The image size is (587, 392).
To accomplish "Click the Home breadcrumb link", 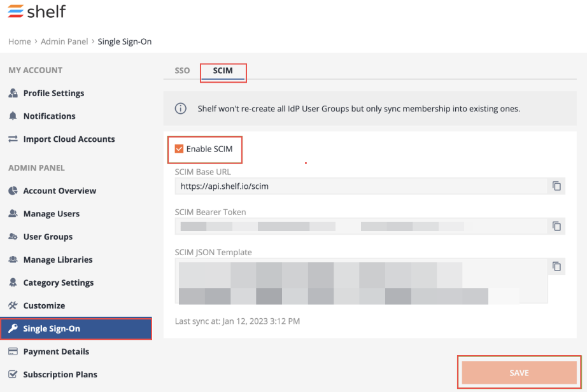I will point(20,41).
